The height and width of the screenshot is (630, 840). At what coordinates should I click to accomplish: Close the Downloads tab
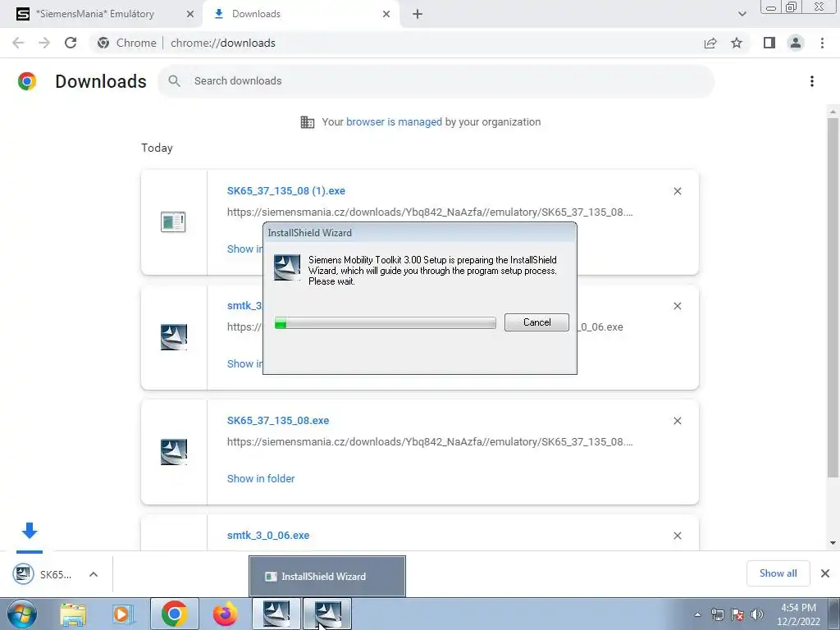coord(386,14)
